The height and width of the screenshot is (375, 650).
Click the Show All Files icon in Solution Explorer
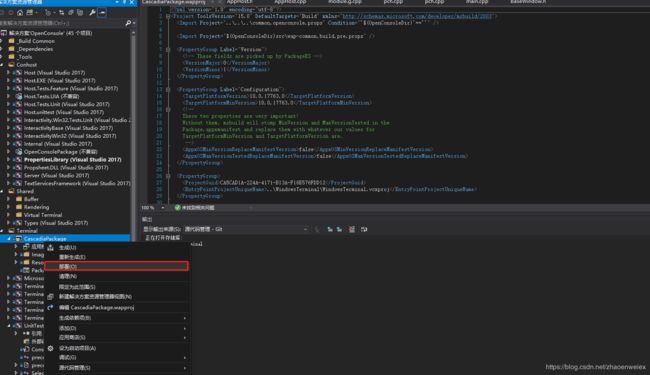pyautogui.click(x=80, y=13)
